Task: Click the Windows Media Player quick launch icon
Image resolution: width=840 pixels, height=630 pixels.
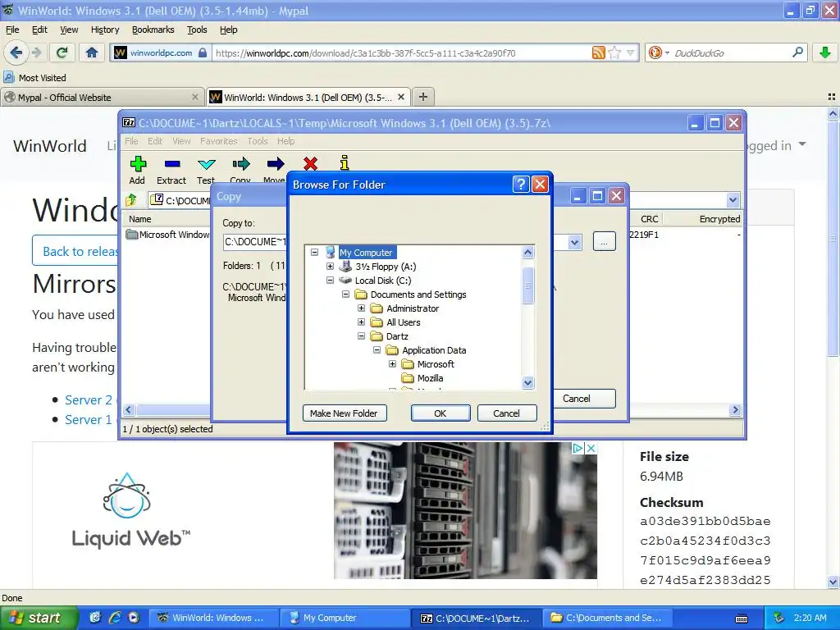Action: pyautogui.click(x=134, y=617)
